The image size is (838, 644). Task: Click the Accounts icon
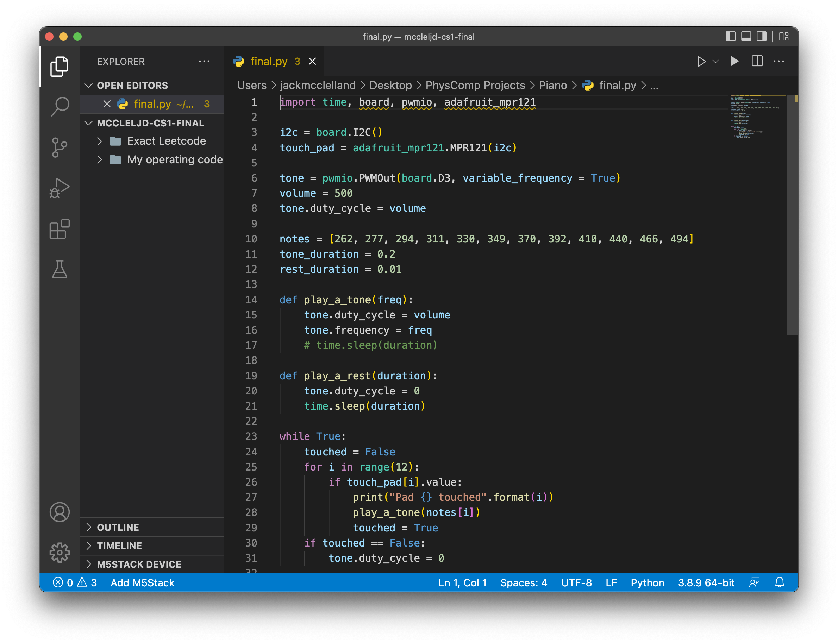[x=60, y=512]
